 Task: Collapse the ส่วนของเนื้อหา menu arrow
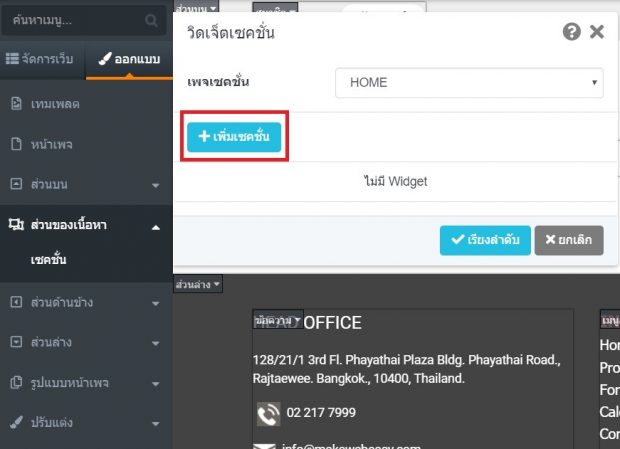pyautogui.click(x=156, y=227)
